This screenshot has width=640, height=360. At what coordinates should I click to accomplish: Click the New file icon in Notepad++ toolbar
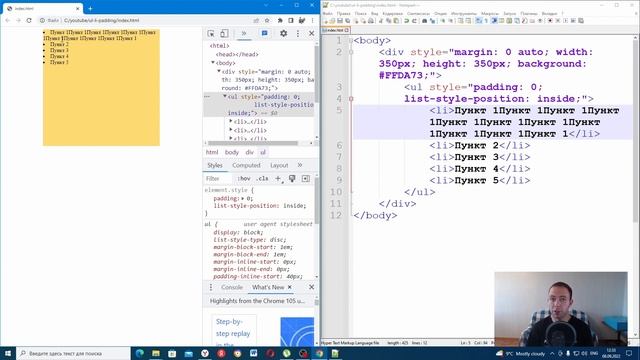point(325,21)
